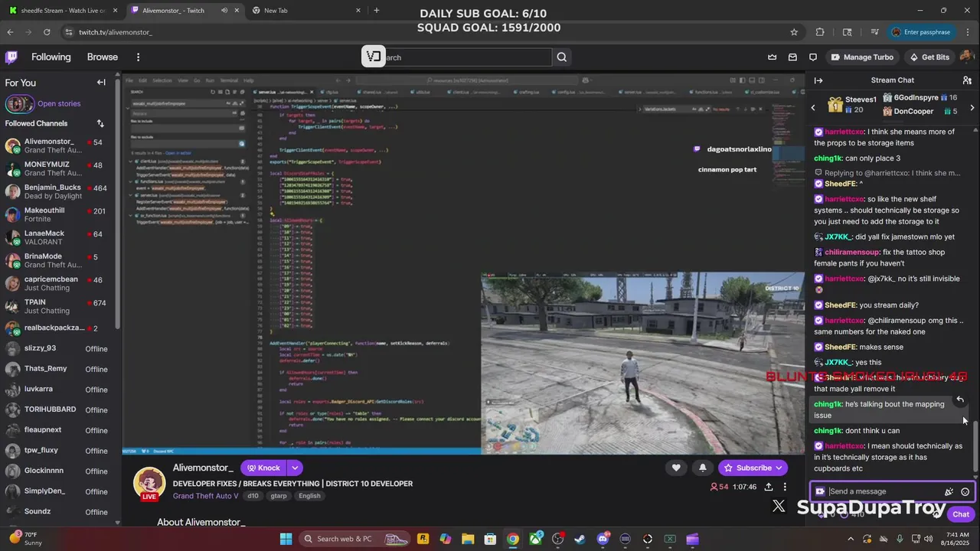Image resolution: width=980 pixels, height=551 pixels.
Task: Click the search magnifier button
Action: [x=562, y=57]
